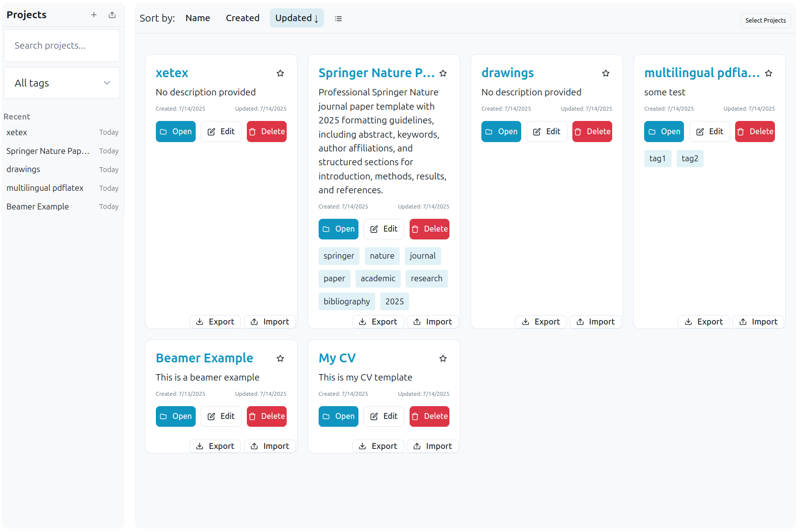Export the multilingual pdflatex project
The image size is (801, 532).
704,322
